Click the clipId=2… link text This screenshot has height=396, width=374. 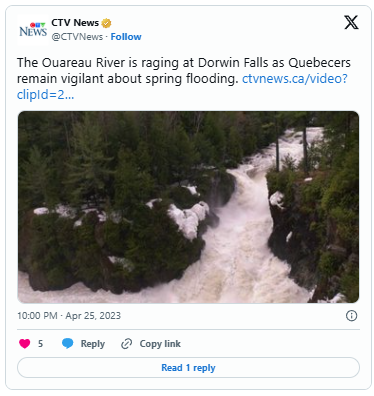pyautogui.click(x=45, y=95)
